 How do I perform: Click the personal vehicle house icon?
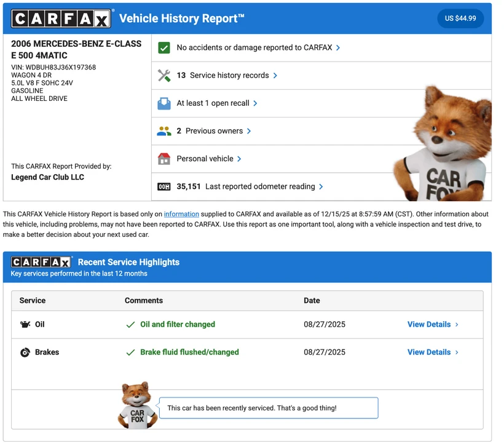point(164,159)
